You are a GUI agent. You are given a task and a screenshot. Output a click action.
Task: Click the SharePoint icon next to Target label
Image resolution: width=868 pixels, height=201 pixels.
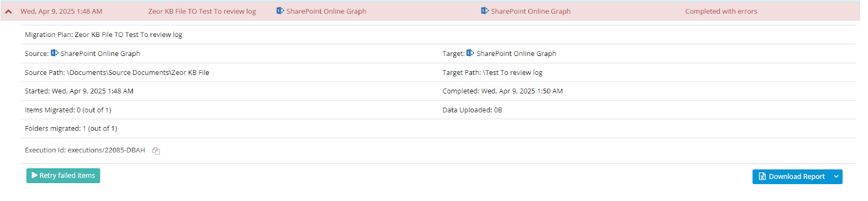pyautogui.click(x=470, y=53)
